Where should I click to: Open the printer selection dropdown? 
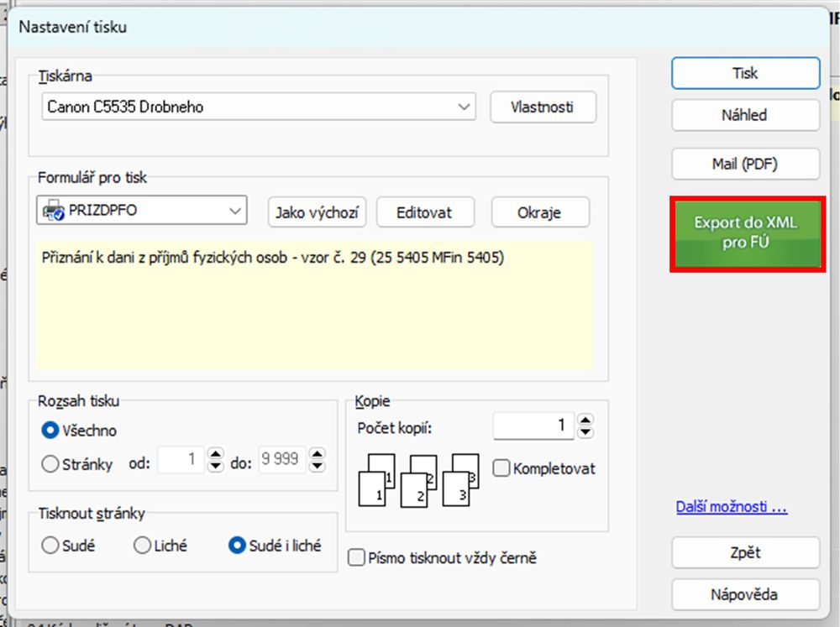[x=464, y=107]
